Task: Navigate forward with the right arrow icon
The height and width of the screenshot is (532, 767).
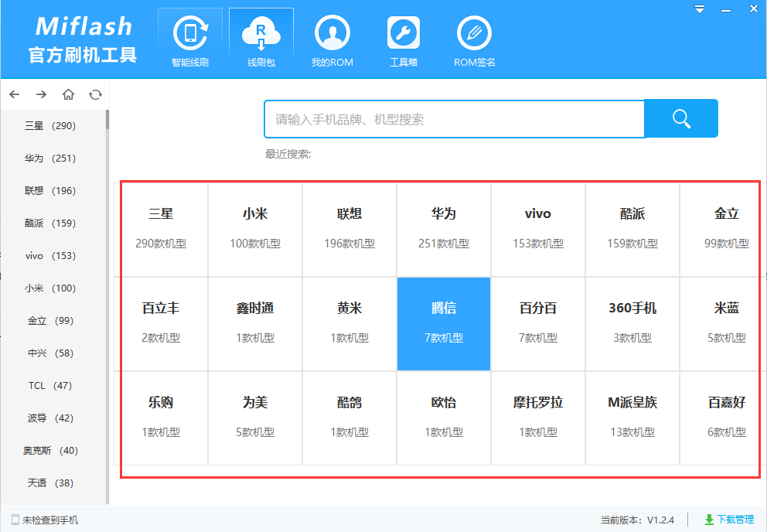Action: click(41, 94)
